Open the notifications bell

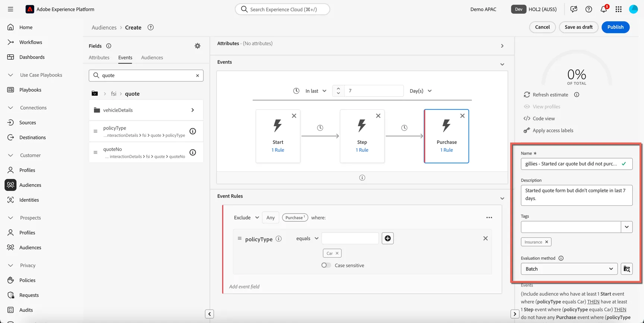[604, 9]
